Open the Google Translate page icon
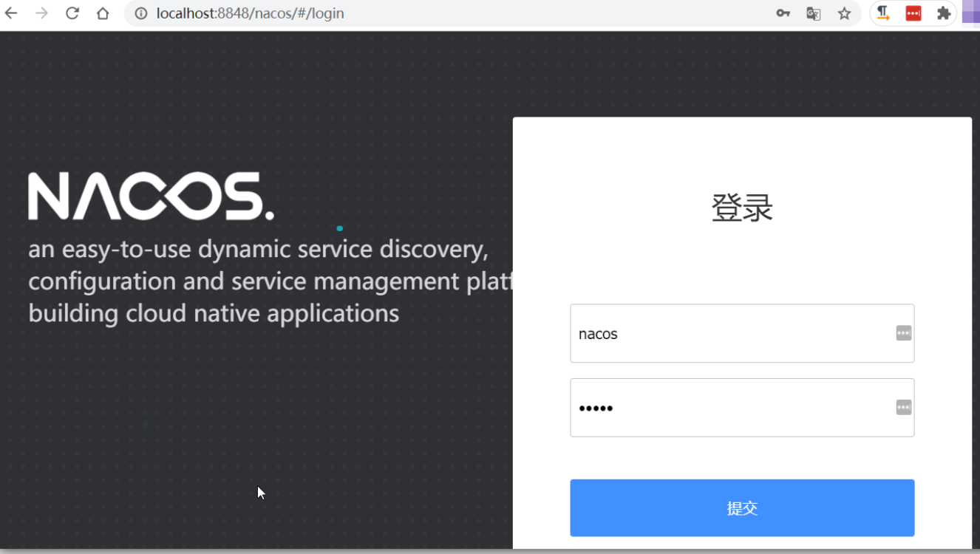Screen dimensions: 980x554 click(813, 13)
